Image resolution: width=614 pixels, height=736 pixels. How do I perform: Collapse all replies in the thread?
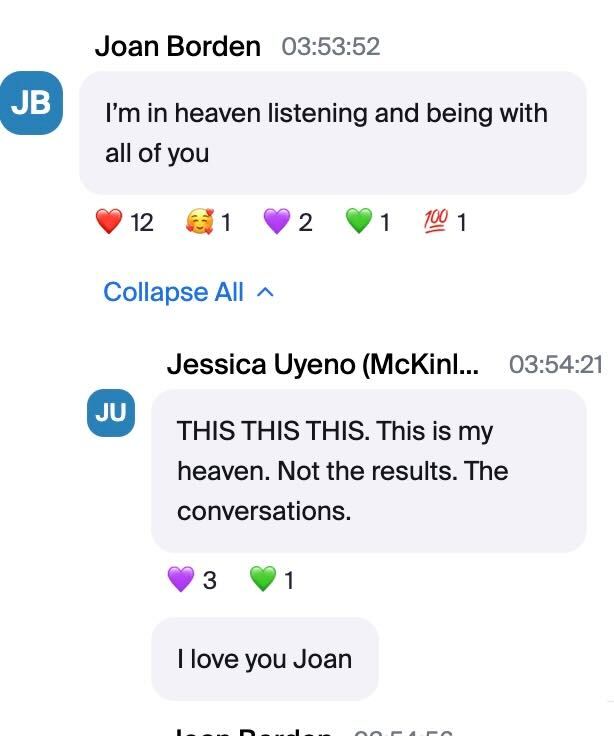173,292
